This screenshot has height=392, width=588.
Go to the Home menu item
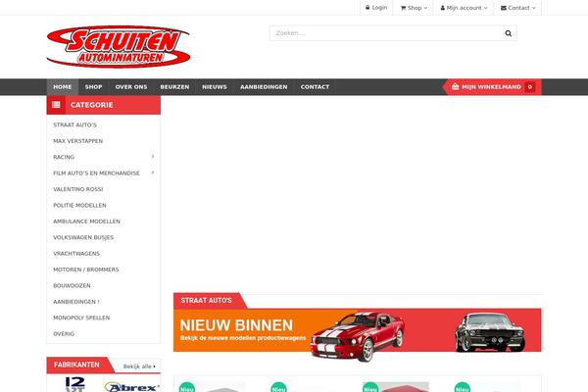tap(63, 87)
